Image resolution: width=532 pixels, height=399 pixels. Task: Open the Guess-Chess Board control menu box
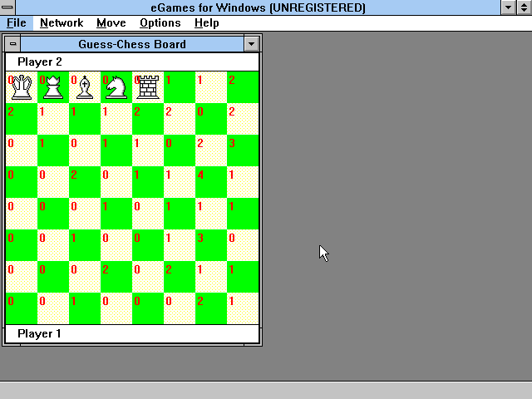12,44
